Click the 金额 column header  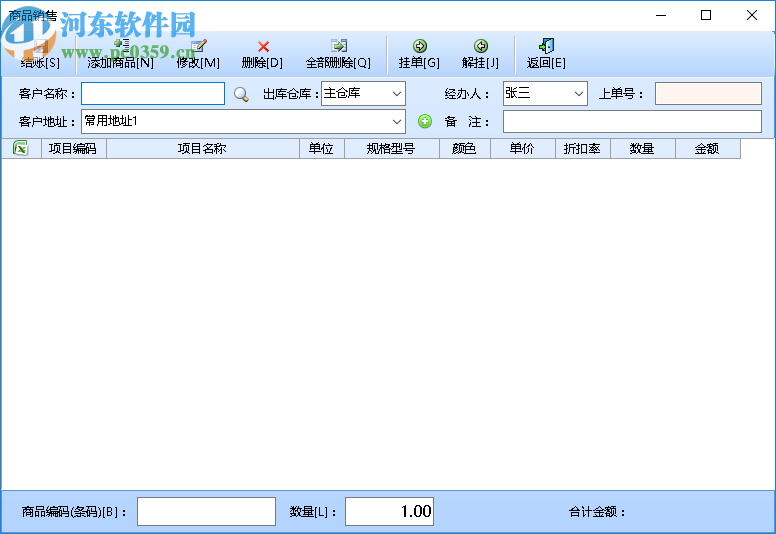pyautogui.click(x=708, y=148)
